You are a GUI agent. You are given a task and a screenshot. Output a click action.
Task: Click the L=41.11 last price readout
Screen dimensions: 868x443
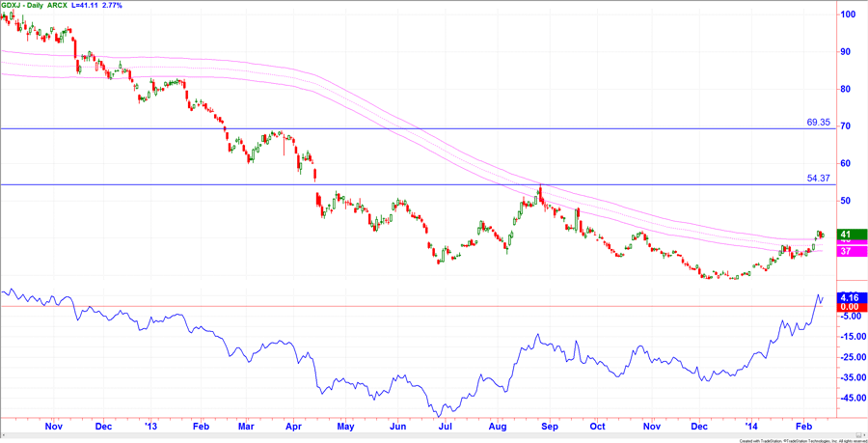pyautogui.click(x=90, y=6)
